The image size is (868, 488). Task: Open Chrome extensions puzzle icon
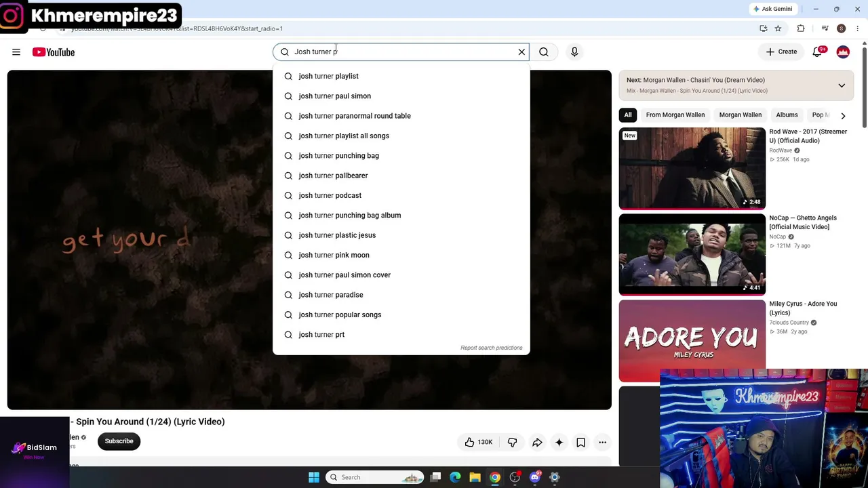pos(801,28)
